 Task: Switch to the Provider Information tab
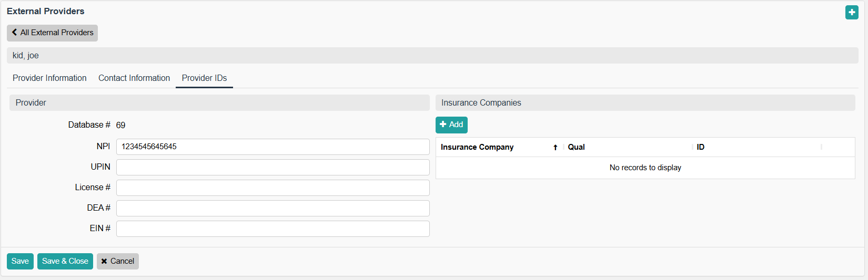(49, 78)
